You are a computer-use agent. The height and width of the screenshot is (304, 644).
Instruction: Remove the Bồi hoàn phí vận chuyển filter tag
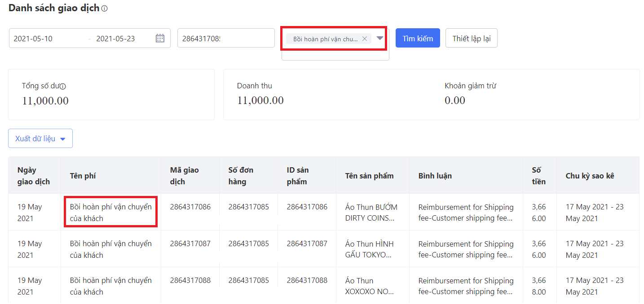[365, 39]
